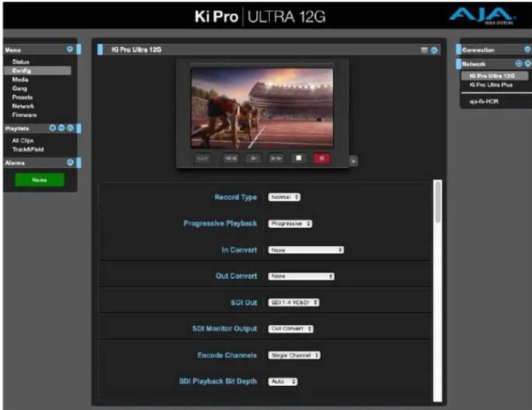This screenshot has width=532, height=410.
Task: Click the Playlists panel header
Action: [43, 128]
